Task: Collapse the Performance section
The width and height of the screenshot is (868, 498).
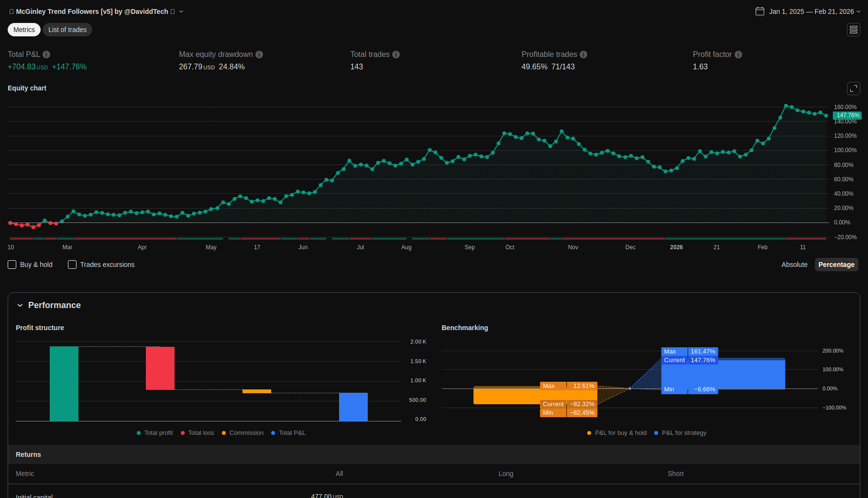Action: (x=20, y=305)
